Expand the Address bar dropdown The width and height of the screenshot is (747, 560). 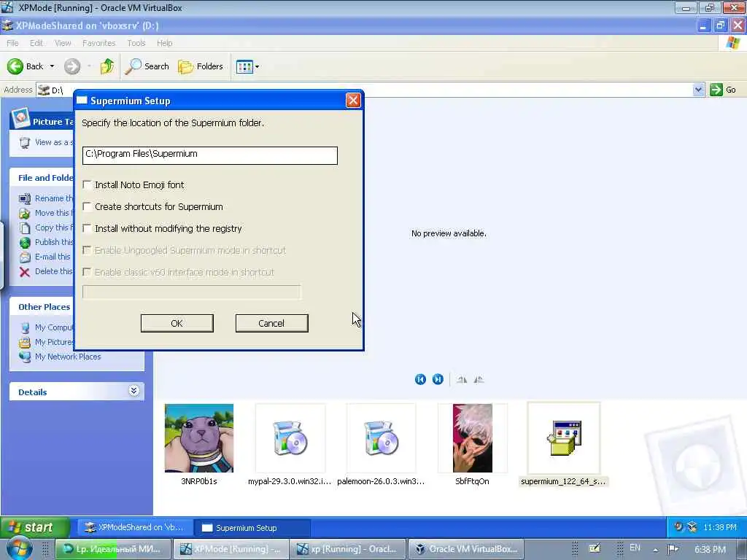point(698,90)
